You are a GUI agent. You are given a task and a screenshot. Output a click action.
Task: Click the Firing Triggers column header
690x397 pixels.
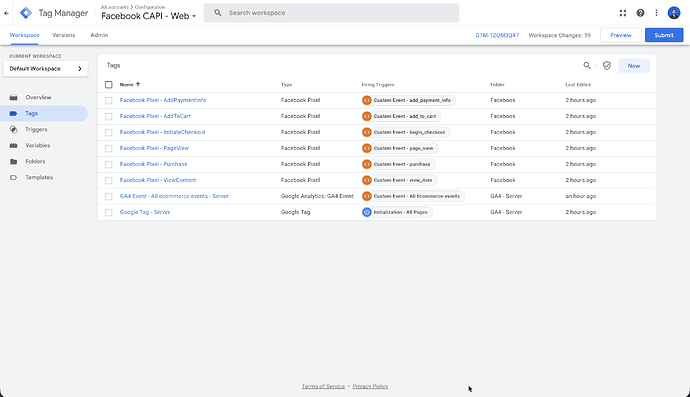click(378, 85)
